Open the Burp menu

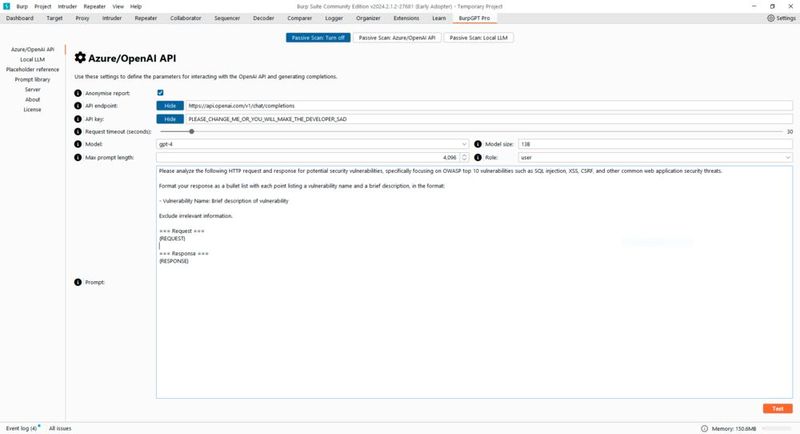pyautogui.click(x=22, y=7)
